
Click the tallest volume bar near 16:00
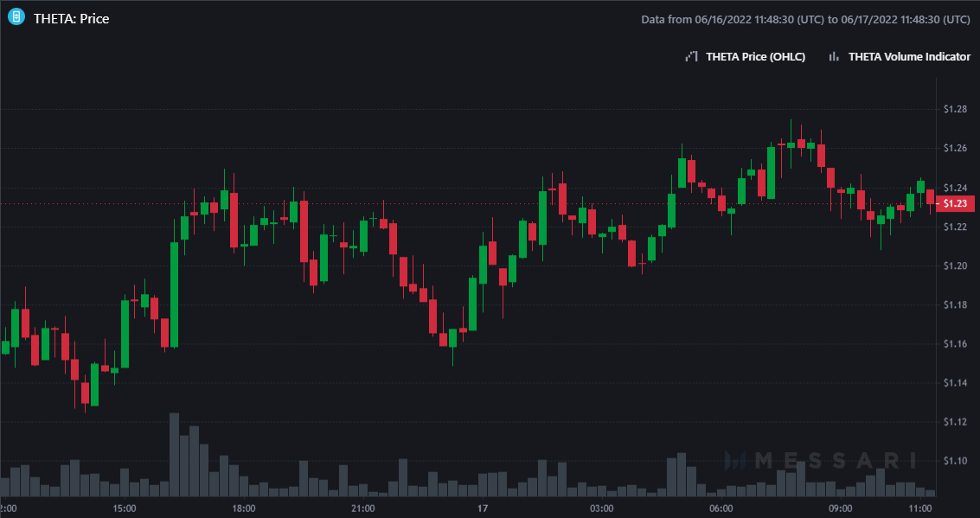[x=175, y=454]
